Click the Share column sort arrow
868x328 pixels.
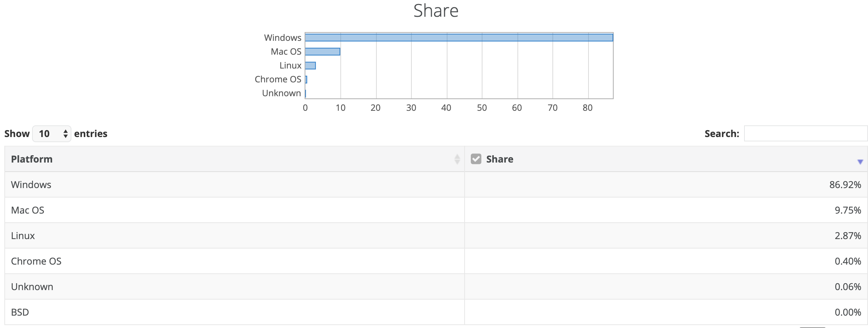point(860,162)
